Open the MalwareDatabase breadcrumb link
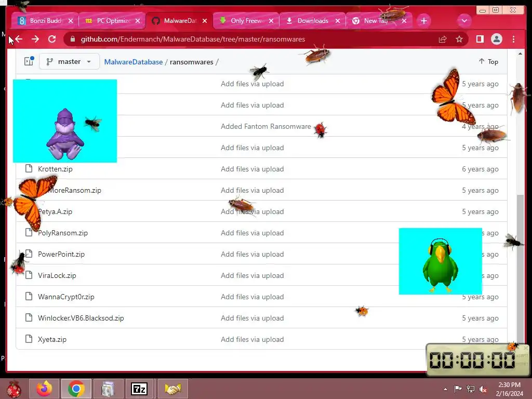 click(x=134, y=62)
